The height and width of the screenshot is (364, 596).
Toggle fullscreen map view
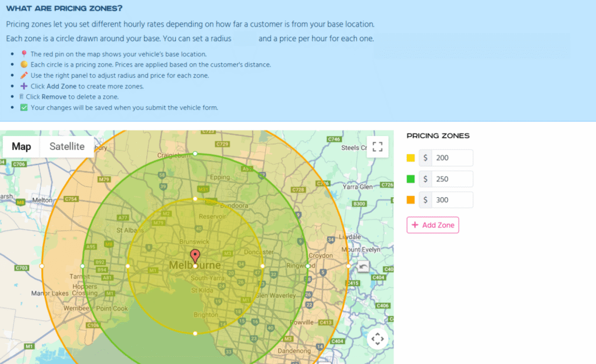point(377,147)
